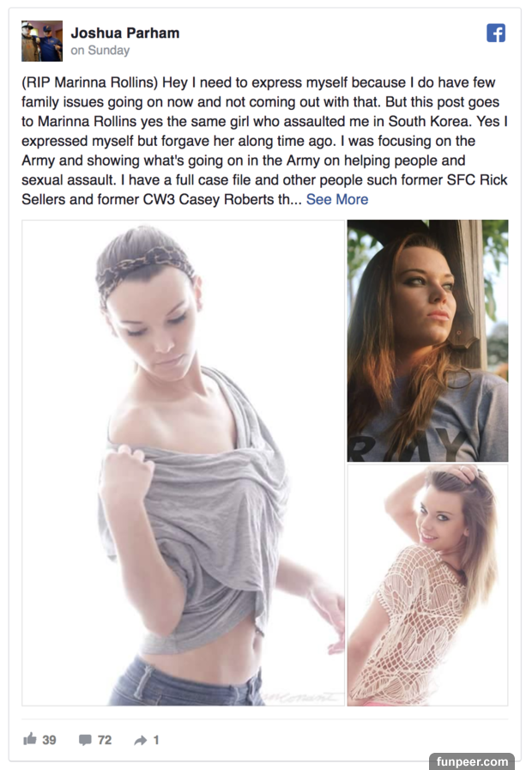The height and width of the screenshot is (770, 532).
Task: Click the ARMY lettering on the gray shirt
Action: click(408, 445)
